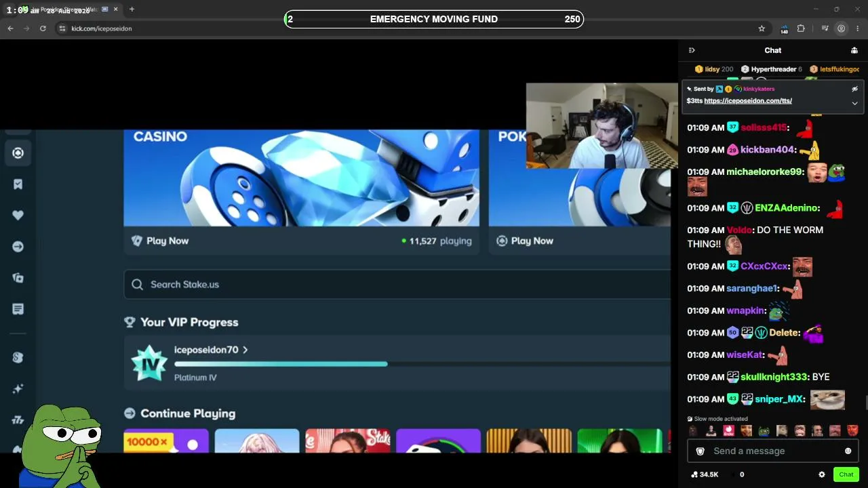
Task: Click username saranghae1 in chat
Action: pos(751,288)
